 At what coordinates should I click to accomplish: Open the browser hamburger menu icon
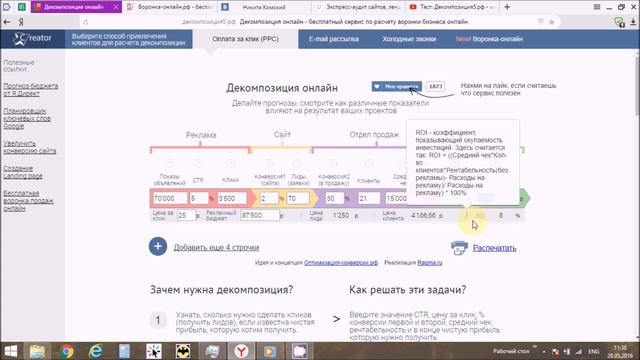click(x=597, y=7)
